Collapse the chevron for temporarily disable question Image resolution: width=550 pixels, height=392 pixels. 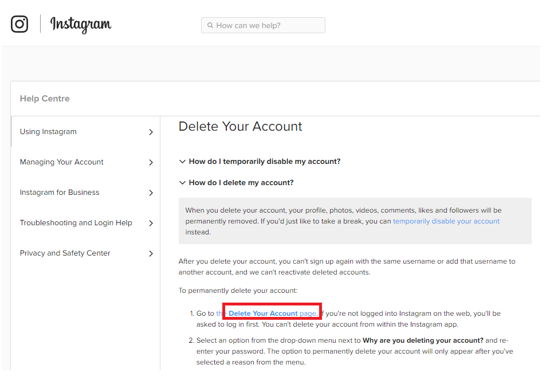pos(182,162)
